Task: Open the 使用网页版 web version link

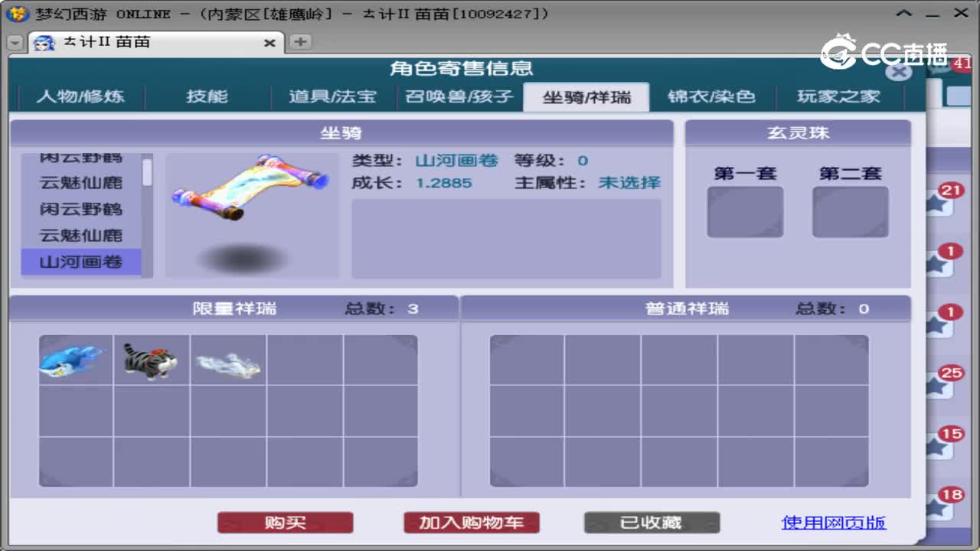Action: tap(833, 522)
